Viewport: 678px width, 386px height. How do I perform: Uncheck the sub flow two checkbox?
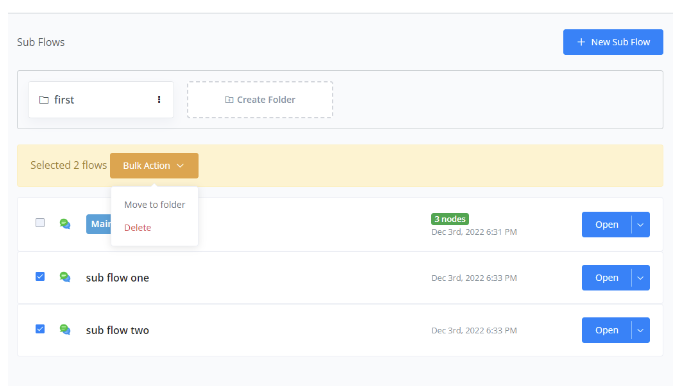click(x=40, y=329)
